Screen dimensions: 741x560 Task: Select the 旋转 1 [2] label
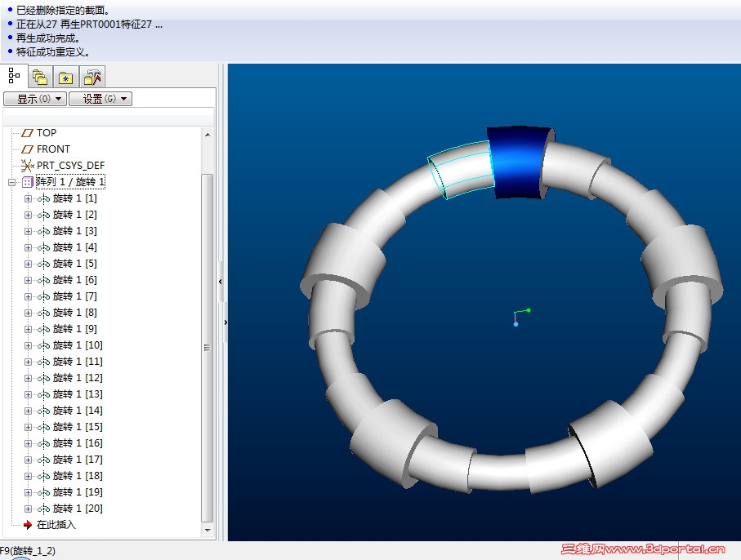(x=74, y=215)
